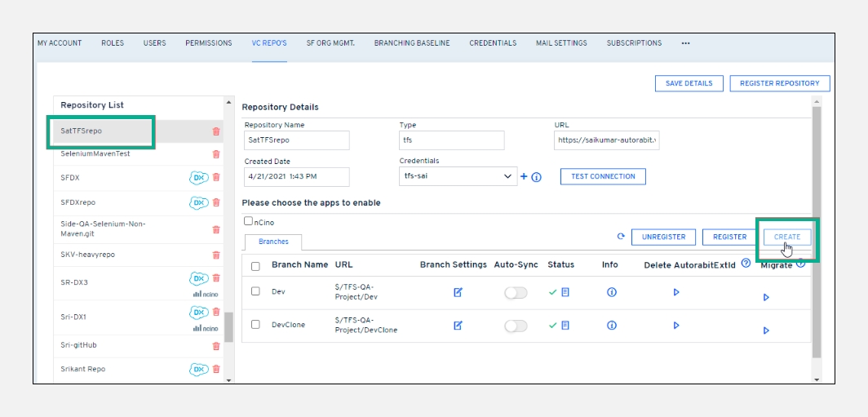868x417 pixels.
Task: Edit branch settings for Dev branch
Action: (458, 292)
